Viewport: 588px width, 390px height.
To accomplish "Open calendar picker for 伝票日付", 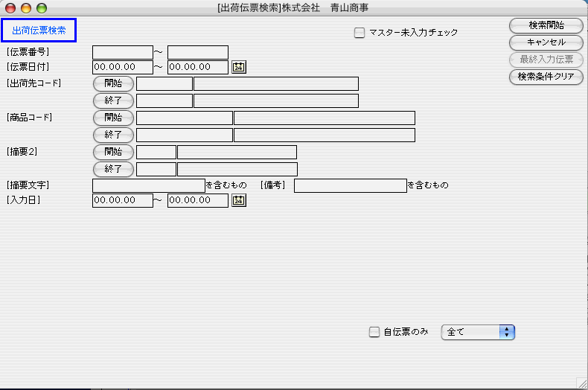I will point(238,67).
